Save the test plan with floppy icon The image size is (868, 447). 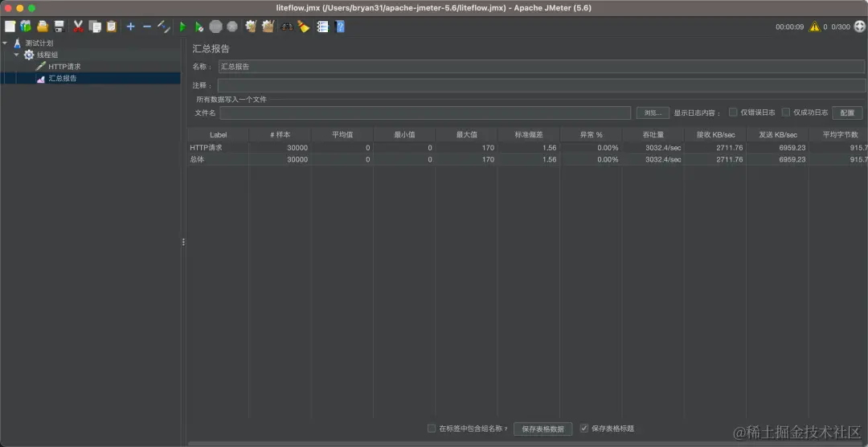tap(59, 26)
